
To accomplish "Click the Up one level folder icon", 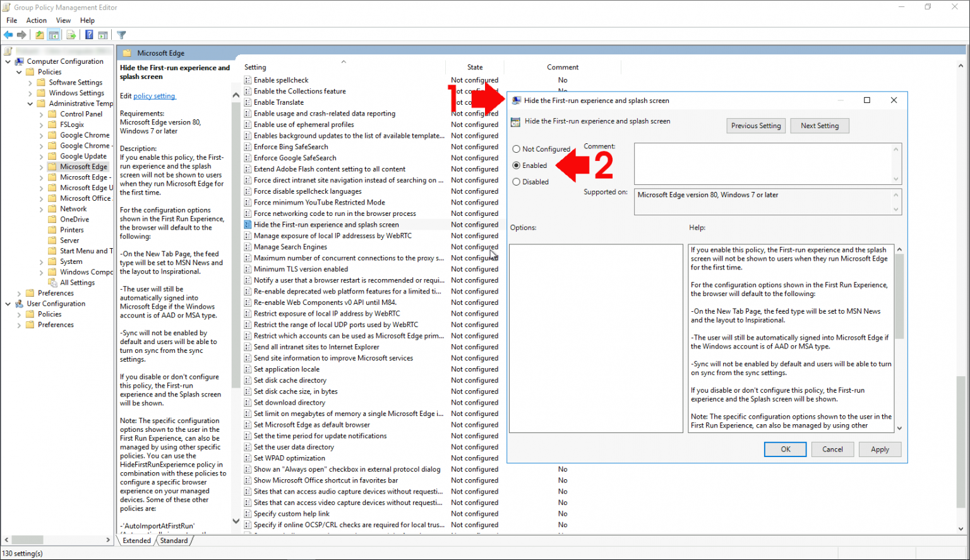I will pos(39,35).
